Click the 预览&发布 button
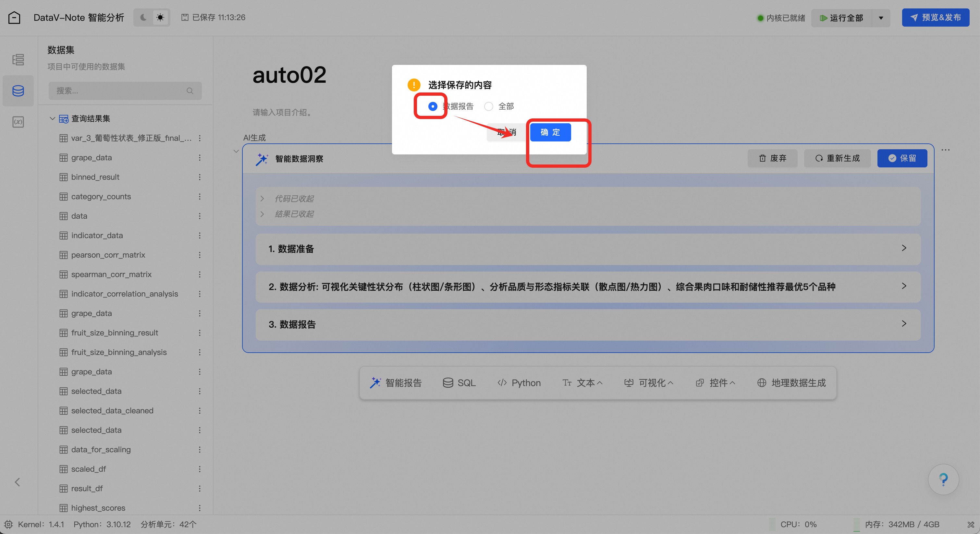Image resolution: width=980 pixels, height=534 pixels. 936,18
